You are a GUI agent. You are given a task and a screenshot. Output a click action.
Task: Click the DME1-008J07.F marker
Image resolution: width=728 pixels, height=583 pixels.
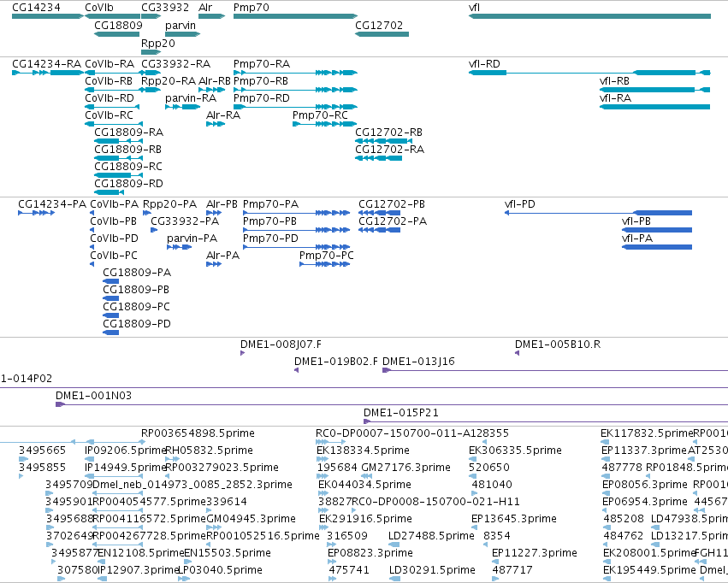click(x=242, y=353)
